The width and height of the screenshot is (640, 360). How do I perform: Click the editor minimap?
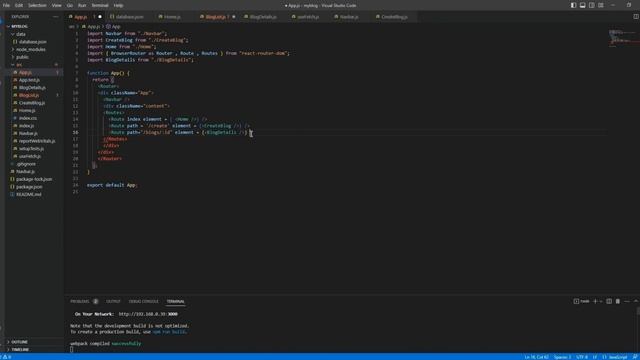(623, 39)
